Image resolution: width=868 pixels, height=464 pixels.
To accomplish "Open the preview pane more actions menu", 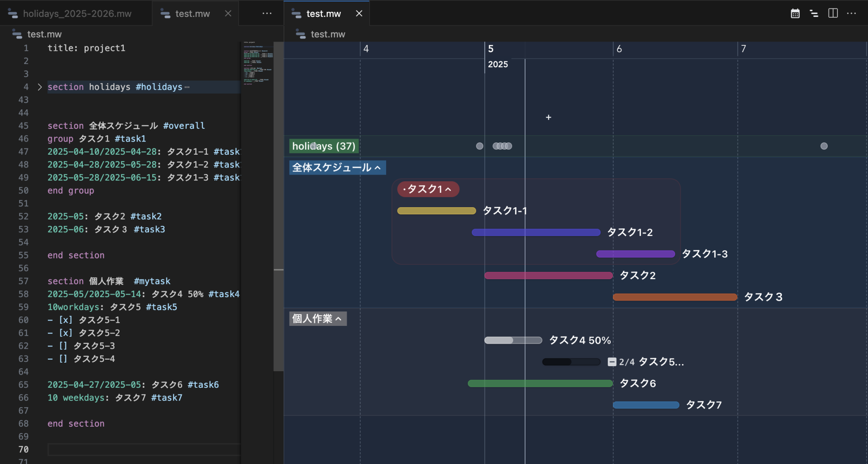I will coord(851,14).
